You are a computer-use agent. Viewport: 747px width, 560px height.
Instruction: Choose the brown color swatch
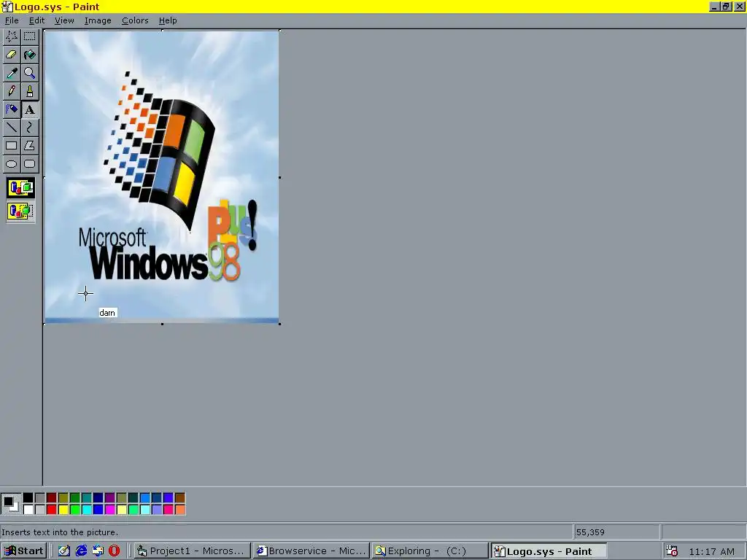coord(179,497)
